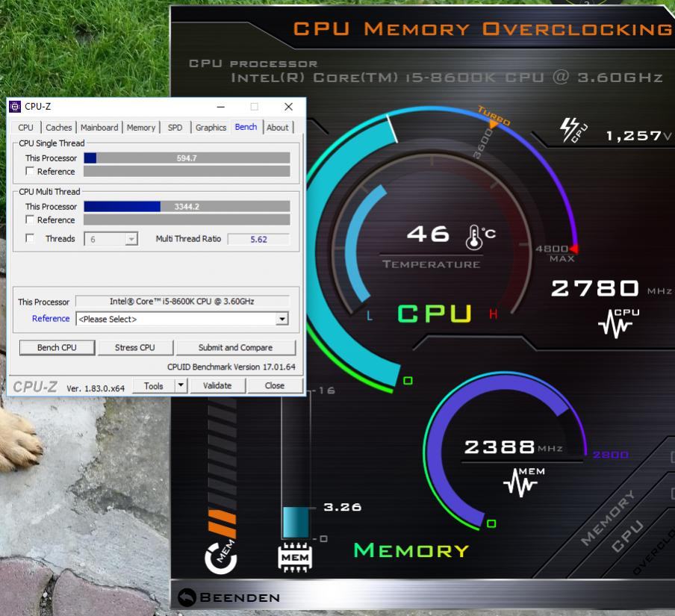Select the SPD tab
675x616 pixels.
175,128
